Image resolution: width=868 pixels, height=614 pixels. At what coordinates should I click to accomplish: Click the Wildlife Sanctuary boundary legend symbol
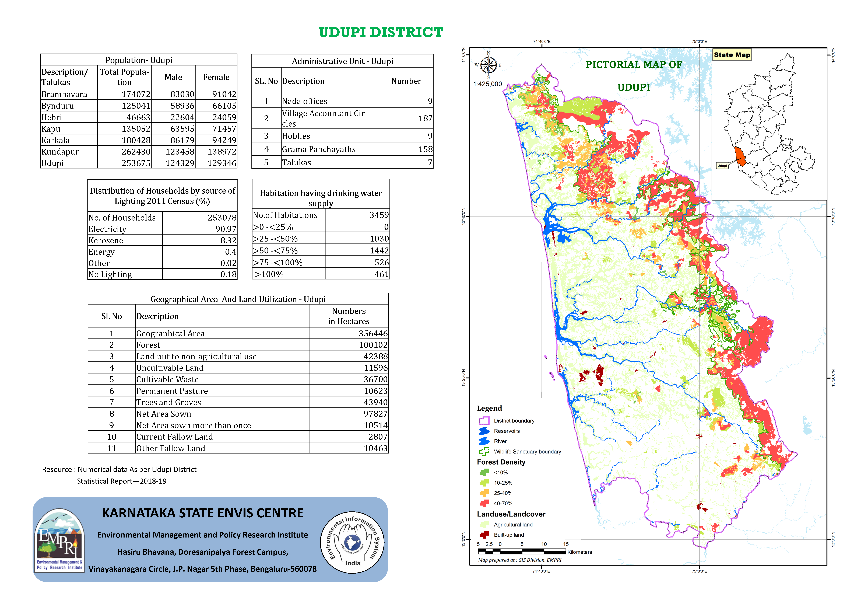[x=484, y=451]
